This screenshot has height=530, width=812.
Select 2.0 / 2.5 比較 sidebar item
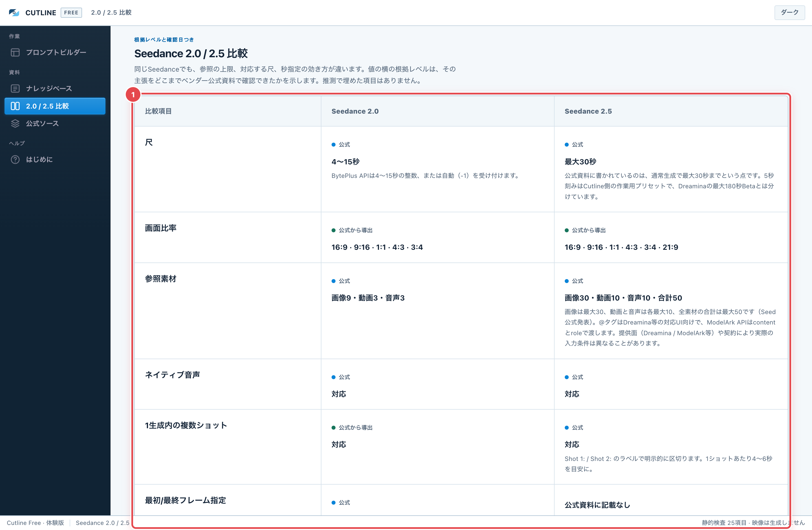[55, 106]
